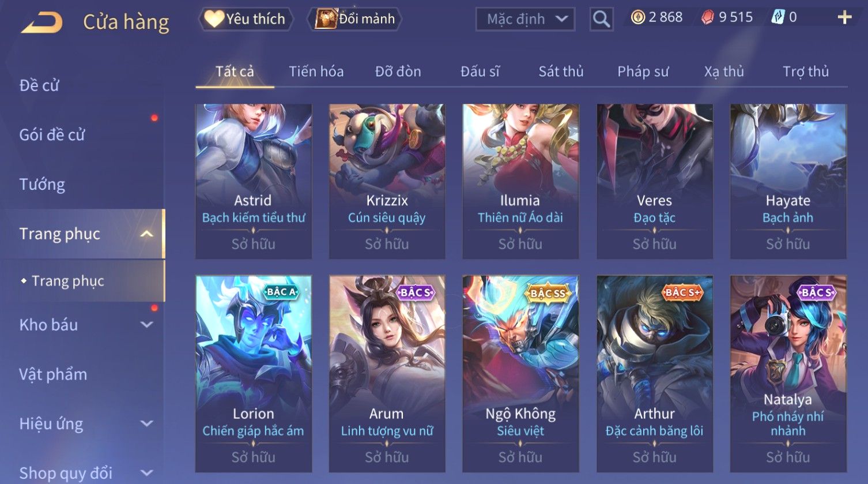Image resolution: width=868 pixels, height=484 pixels.
Task: Select Arthur Đặc cảnh băng lôi skin
Action: [x=654, y=374]
